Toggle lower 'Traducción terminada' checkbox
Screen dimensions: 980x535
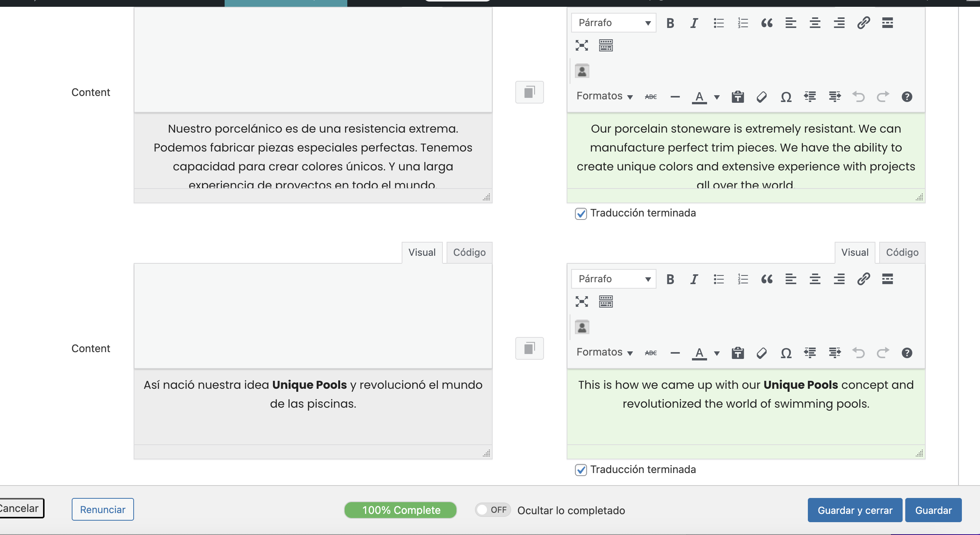click(x=581, y=470)
